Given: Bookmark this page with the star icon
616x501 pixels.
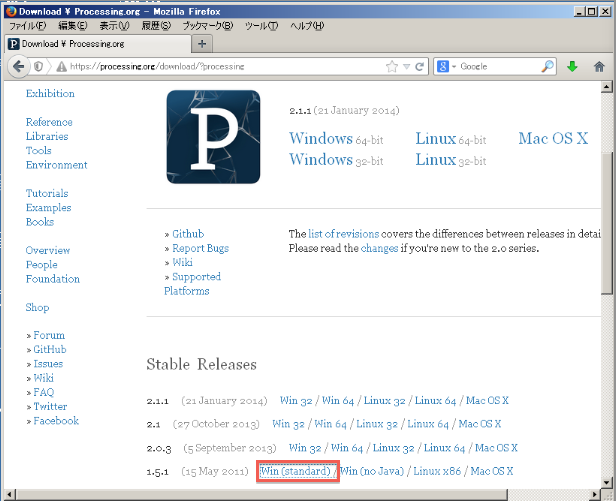Looking at the screenshot, I should (x=392, y=66).
